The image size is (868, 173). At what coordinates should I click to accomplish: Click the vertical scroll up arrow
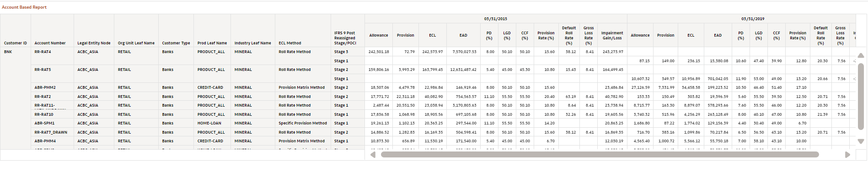pos(861,55)
